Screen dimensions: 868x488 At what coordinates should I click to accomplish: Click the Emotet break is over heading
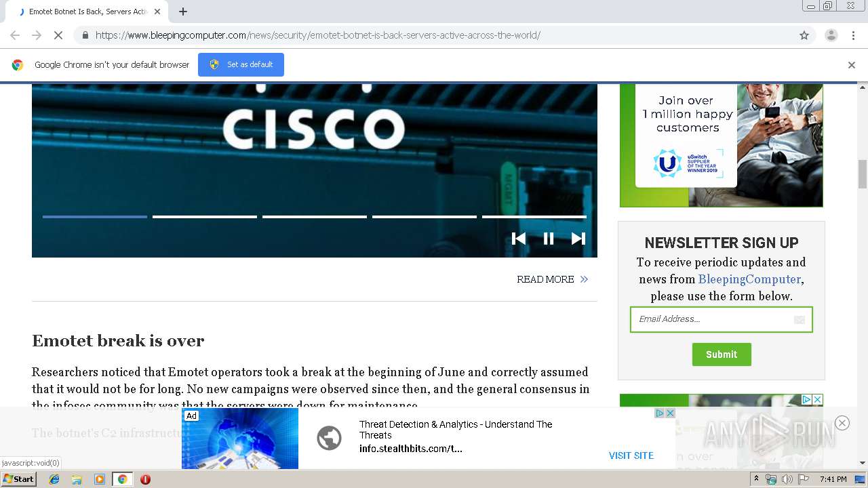point(118,341)
